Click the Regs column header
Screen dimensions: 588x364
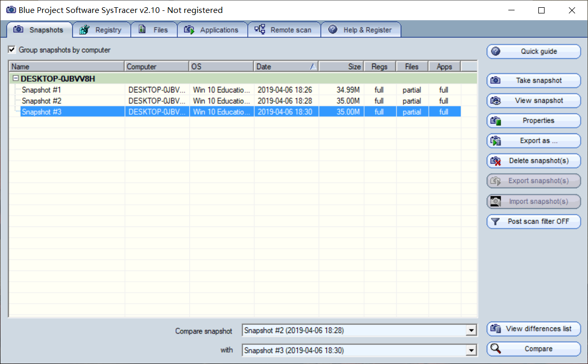point(380,66)
